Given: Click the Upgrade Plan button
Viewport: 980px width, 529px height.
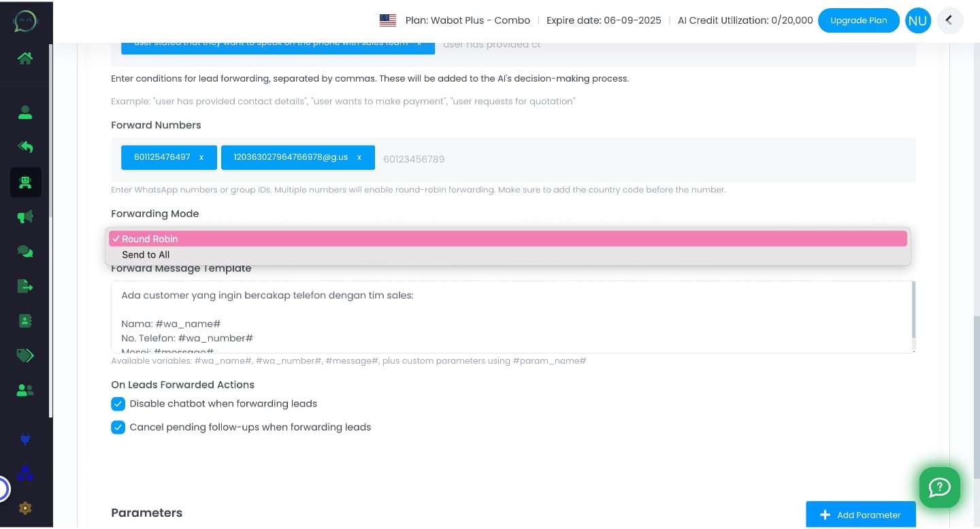Looking at the screenshot, I should pos(858,20).
